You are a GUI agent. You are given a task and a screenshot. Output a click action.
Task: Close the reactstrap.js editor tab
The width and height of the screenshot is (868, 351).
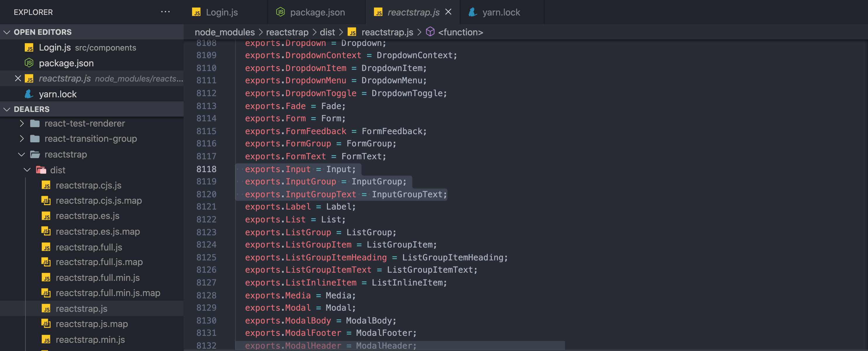[x=448, y=12]
